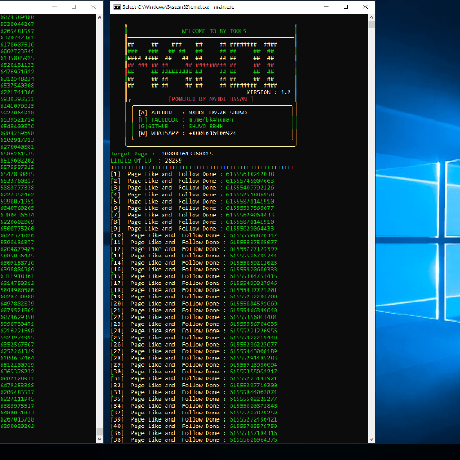Click row [26] Page Like and Follow Done

[194, 344]
